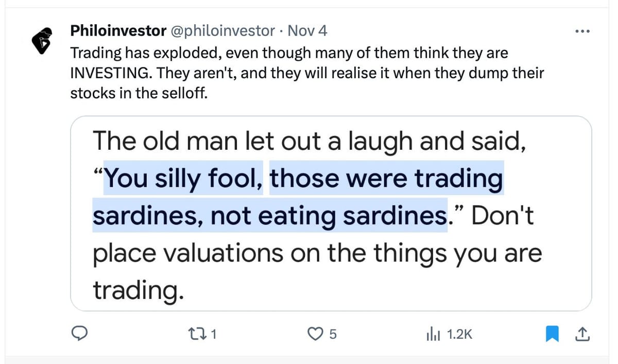Like the tweet with the heart icon

click(314, 335)
